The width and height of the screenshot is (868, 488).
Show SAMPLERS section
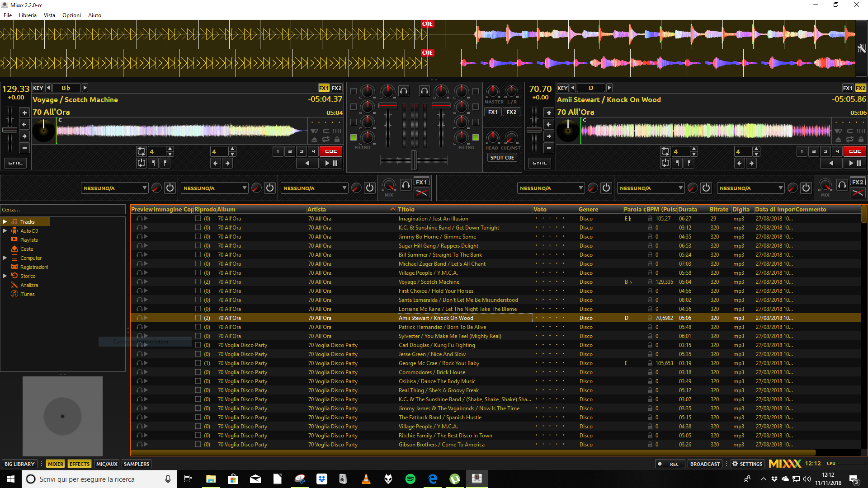click(136, 464)
